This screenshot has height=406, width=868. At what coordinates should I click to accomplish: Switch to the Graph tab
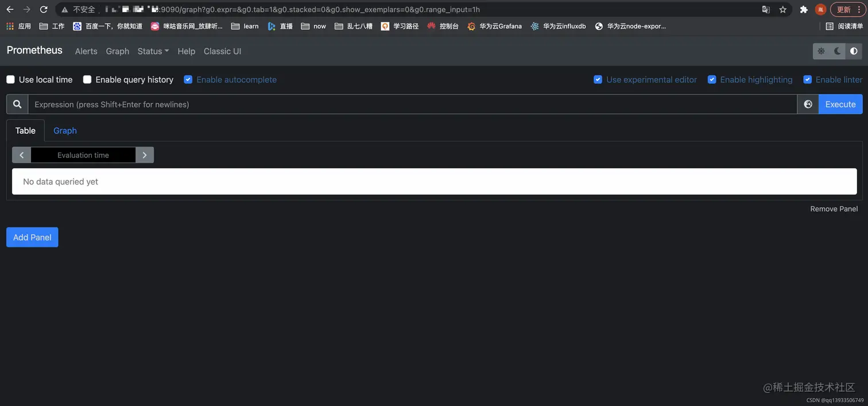[65, 130]
